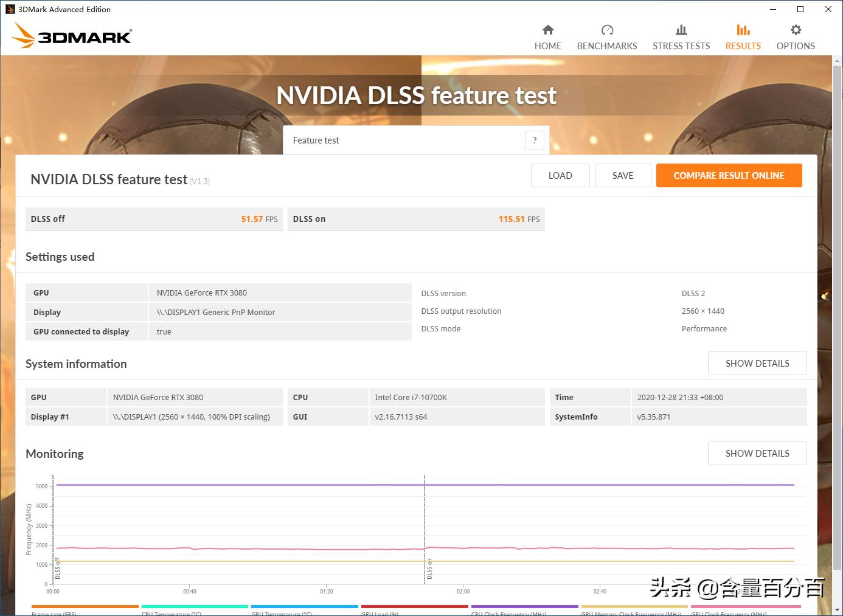
Task: Click the Settings used heading
Action: (60, 257)
